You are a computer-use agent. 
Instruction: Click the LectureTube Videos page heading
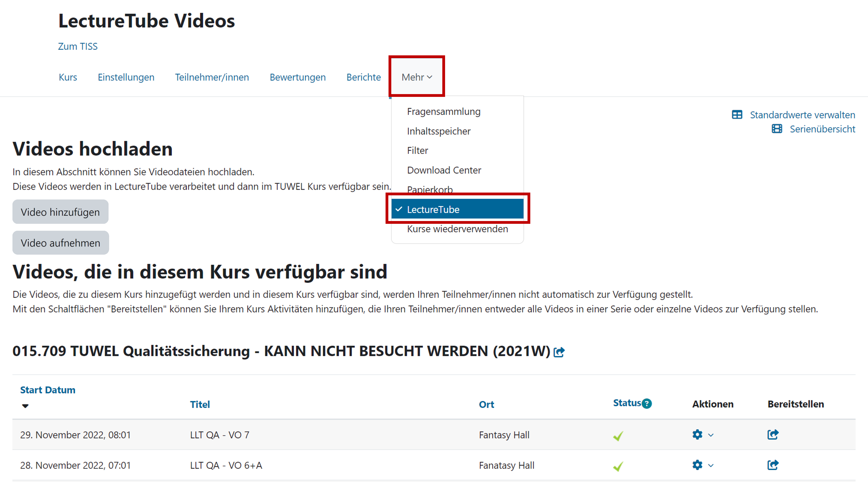[147, 21]
